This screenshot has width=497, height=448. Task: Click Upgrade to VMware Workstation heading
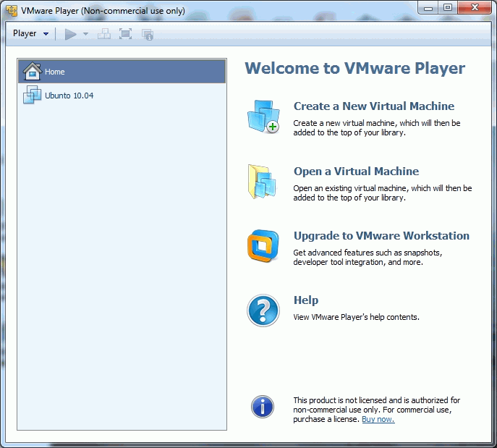[x=381, y=235]
